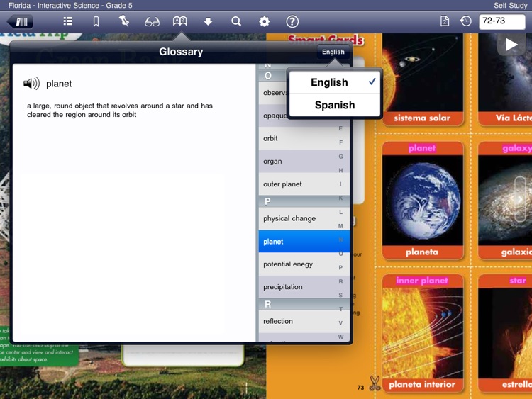
Task: Jump to letter V in index
Action: (340, 323)
